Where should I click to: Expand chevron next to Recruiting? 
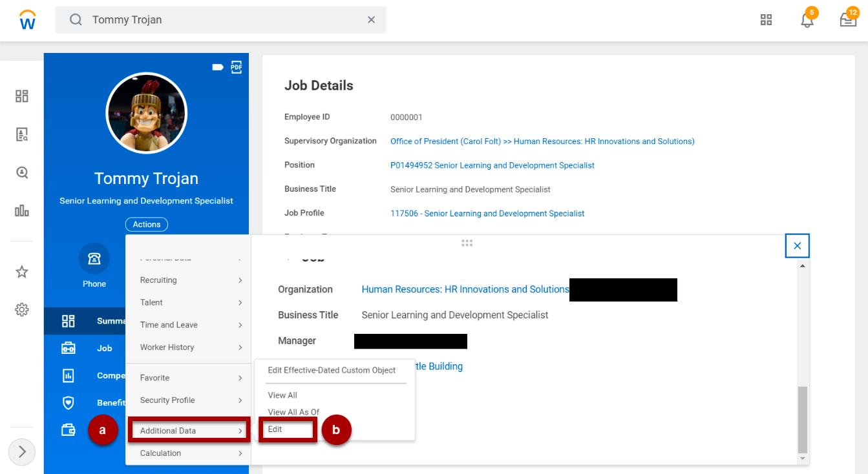(240, 280)
